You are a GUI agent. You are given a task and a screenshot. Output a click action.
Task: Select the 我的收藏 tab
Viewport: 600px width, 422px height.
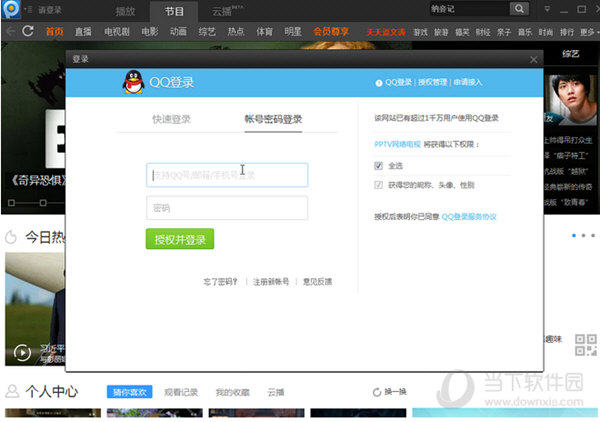pos(233,392)
